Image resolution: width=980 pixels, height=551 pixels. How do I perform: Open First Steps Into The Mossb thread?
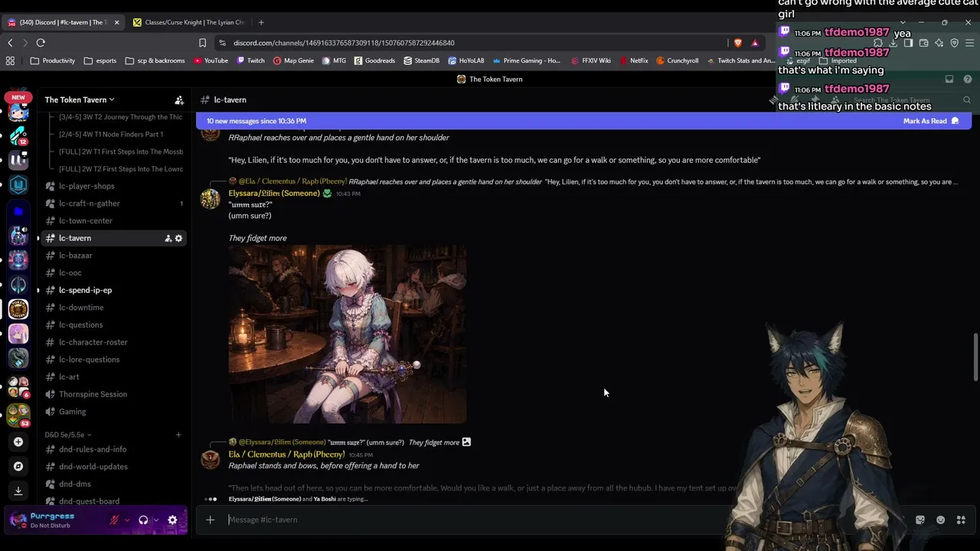point(121,152)
